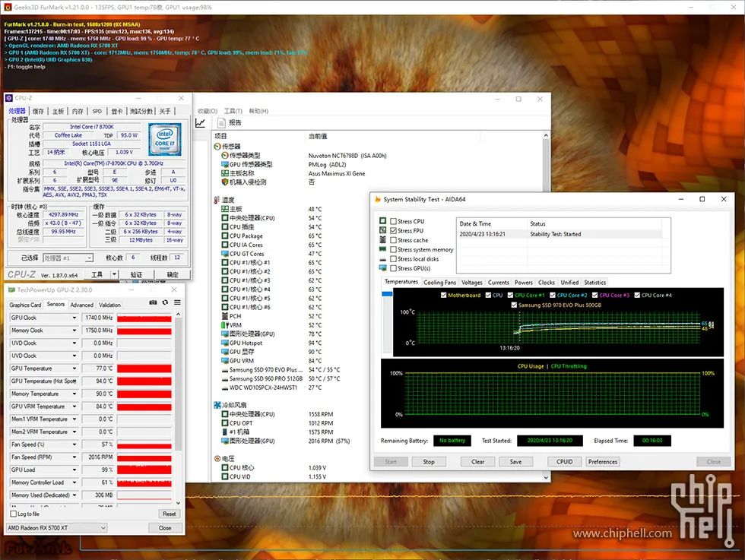Click the CPUID button

pyautogui.click(x=564, y=462)
